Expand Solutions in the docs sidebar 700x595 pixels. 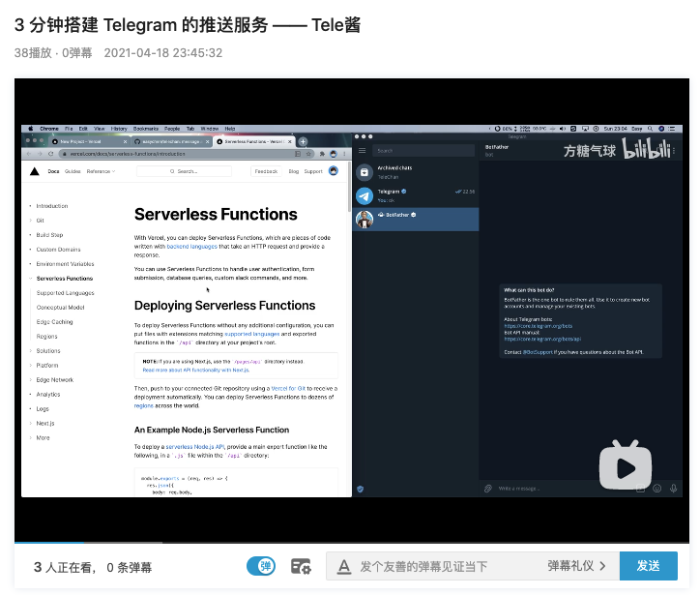pos(47,350)
